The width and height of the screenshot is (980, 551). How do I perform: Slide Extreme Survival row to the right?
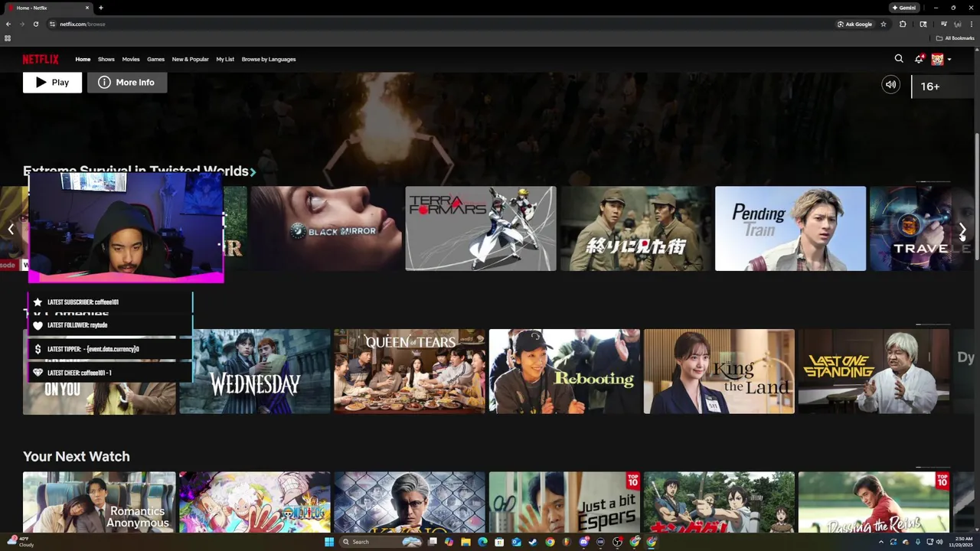[x=962, y=230]
